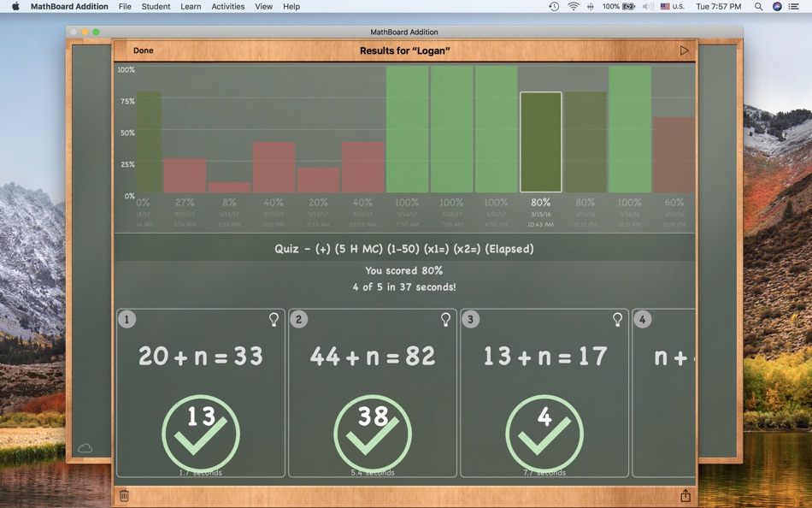Click the Wi-Fi status icon
The width and height of the screenshot is (812, 508).
573,6
